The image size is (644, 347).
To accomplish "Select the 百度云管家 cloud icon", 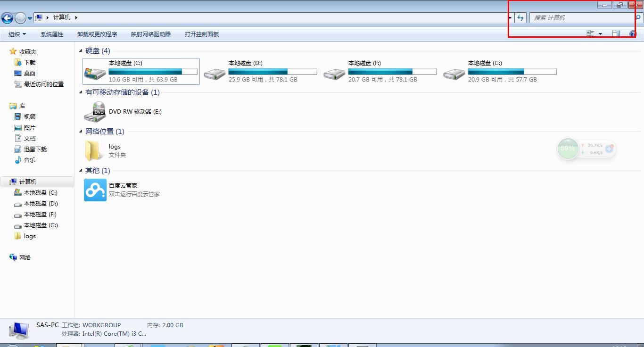I will (95, 190).
